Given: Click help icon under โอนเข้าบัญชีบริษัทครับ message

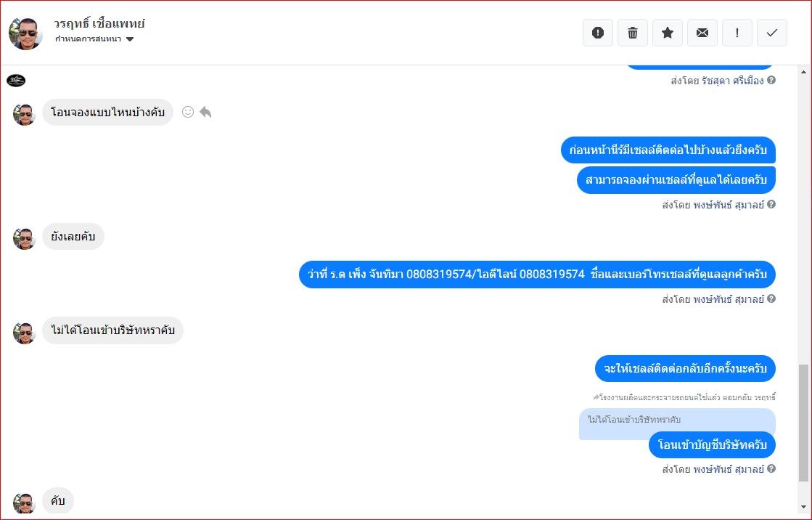Looking at the screenshot, I should point(771,468).
